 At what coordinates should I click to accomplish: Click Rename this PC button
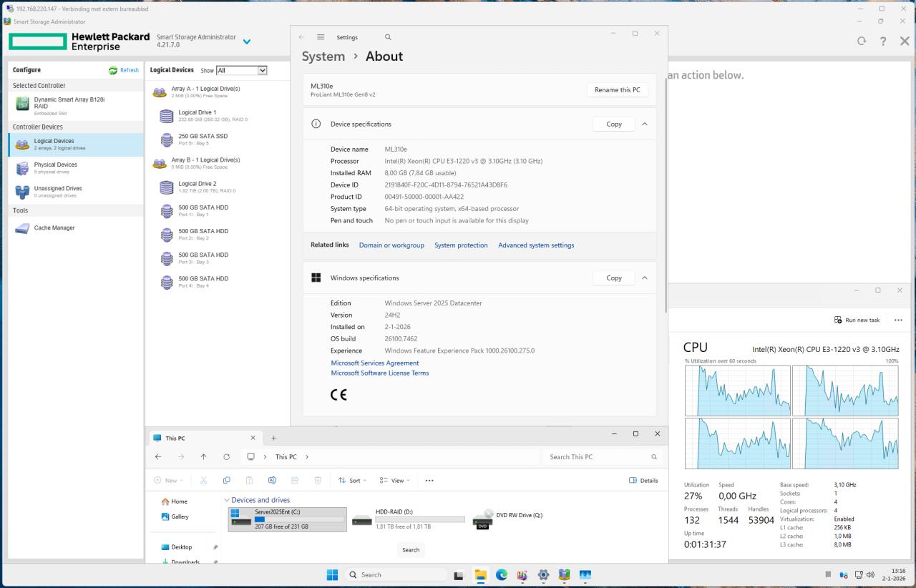[617, 90]
